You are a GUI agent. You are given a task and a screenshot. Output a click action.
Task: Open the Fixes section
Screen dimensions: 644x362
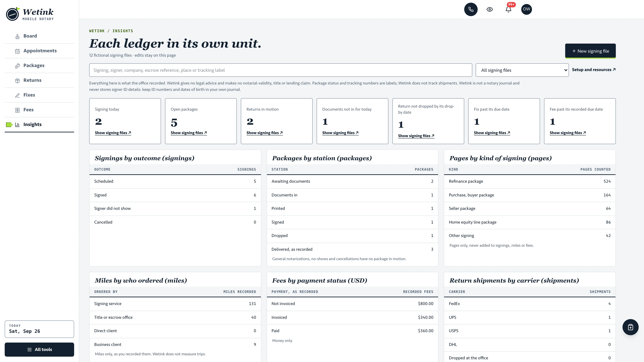pyautogui.click(x=39, y=95)
